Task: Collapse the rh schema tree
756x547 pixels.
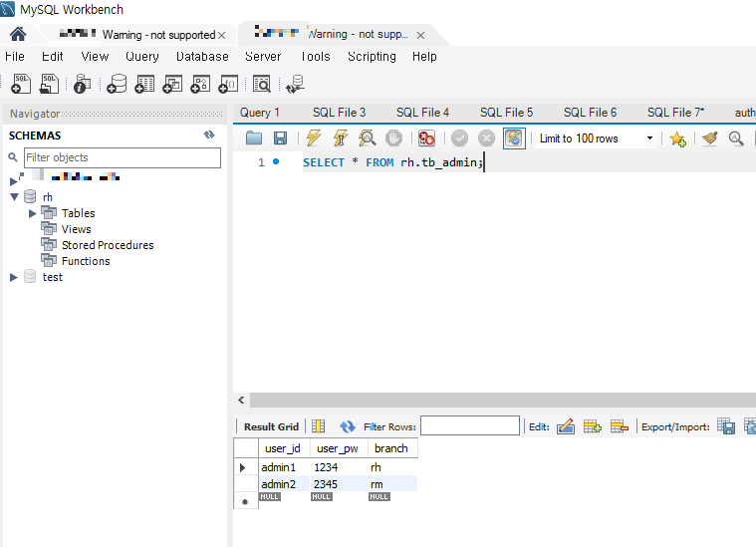Action: click(x=15, y=197)
